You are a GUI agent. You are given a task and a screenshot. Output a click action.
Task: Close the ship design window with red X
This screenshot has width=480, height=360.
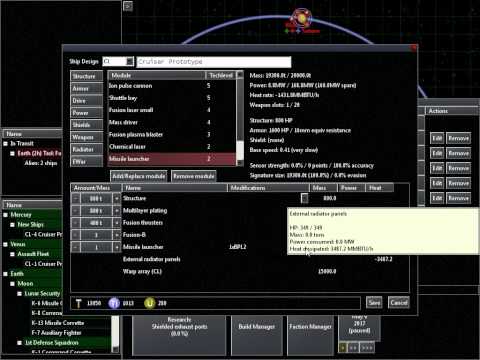click(414, 48)
